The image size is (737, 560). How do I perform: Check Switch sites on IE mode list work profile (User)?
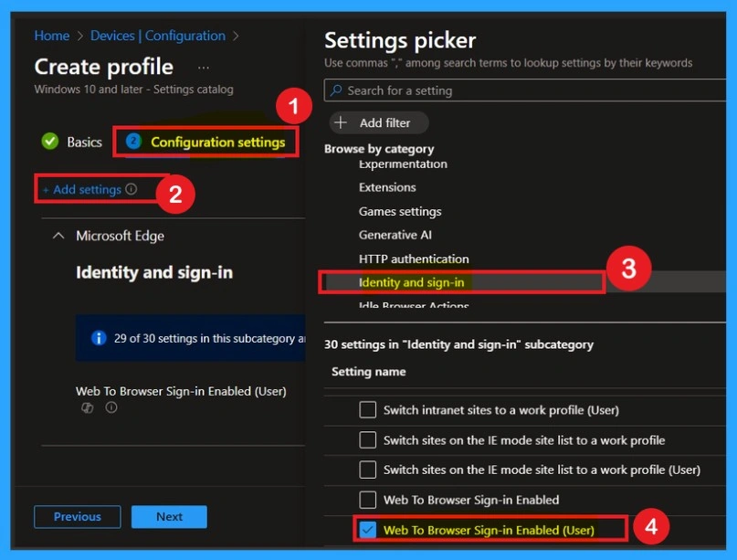coord(367,470)
